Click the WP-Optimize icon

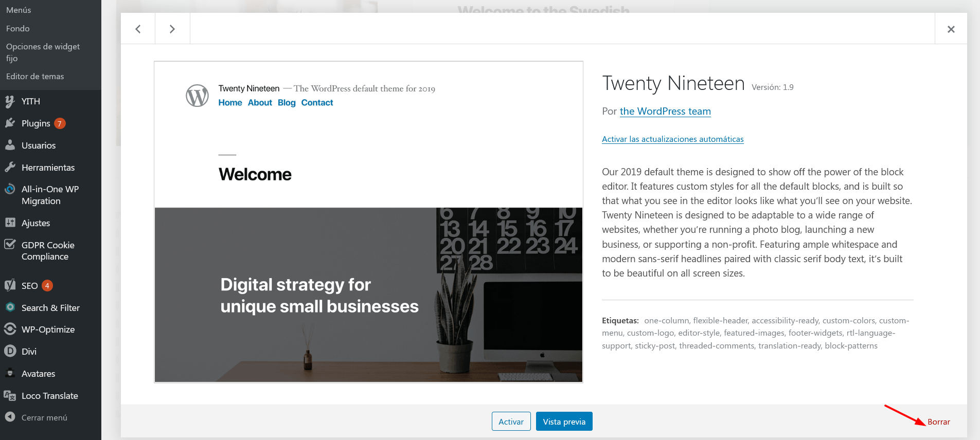tap(10, 329)
